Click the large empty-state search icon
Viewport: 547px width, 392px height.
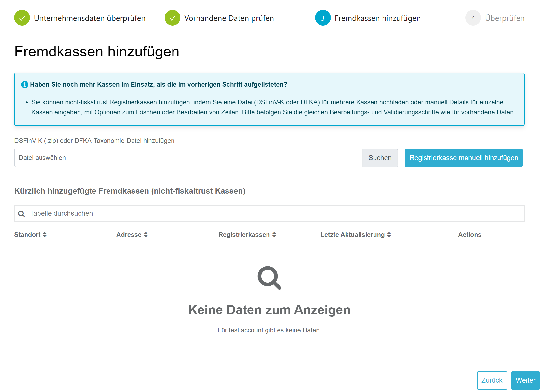tap(269, 278)
